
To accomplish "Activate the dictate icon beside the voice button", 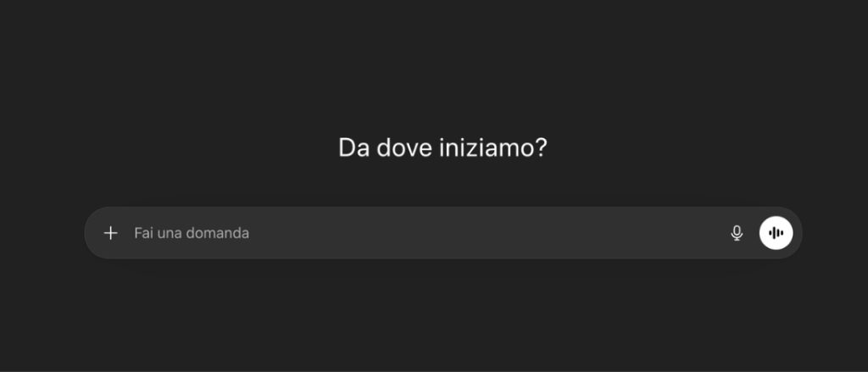I will tap(737, 233).
